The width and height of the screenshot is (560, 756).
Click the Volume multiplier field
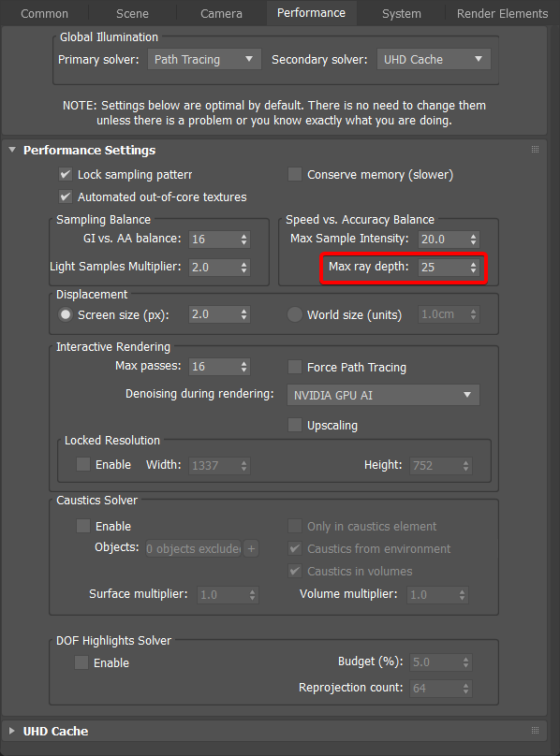pyautogui.click(x=432, y=594)
